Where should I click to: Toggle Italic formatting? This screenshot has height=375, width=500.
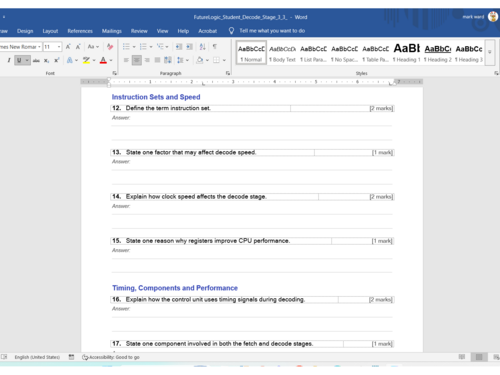9,60
